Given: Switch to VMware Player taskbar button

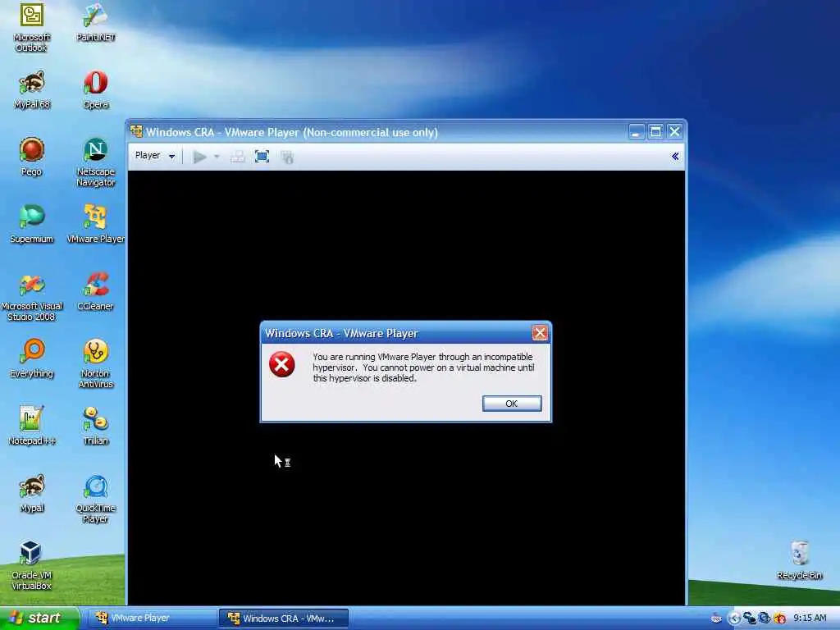Looking at the screenshot, I should tap(152, 618).
